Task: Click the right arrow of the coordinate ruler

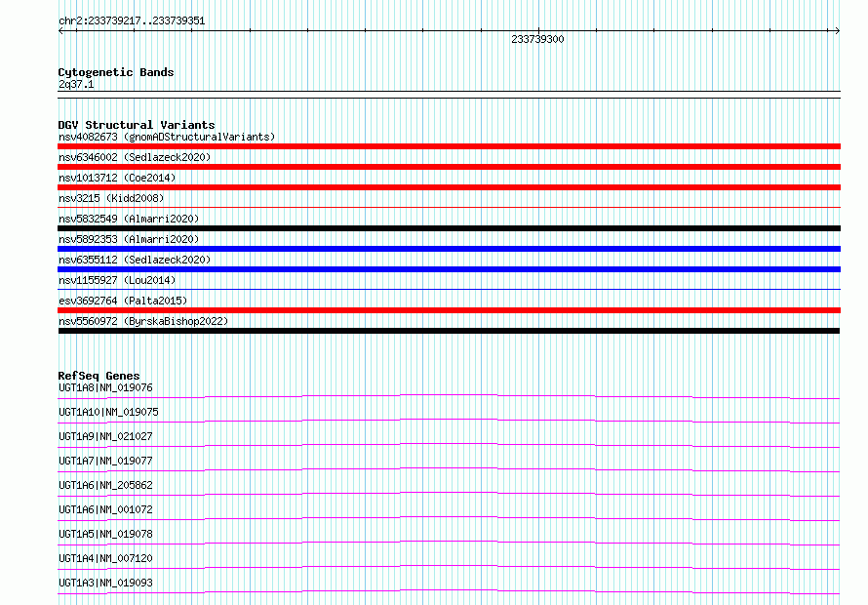Action: tap(837, 31)
